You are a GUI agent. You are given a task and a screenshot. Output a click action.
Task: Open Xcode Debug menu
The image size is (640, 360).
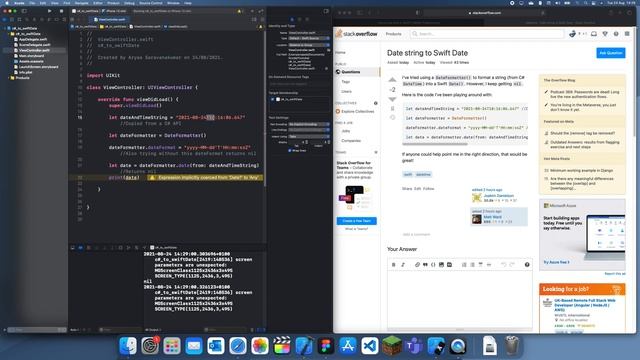pos(129,3)
